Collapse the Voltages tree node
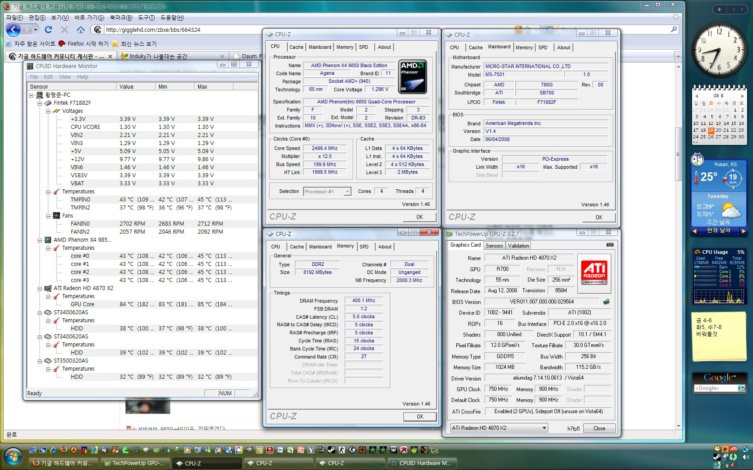 [x=48, y=111]
